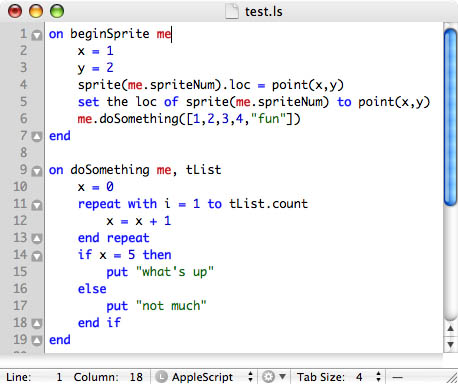Click tList.count on line 11
The height and width of the screenshot is (384, 458).
[268, 203]
